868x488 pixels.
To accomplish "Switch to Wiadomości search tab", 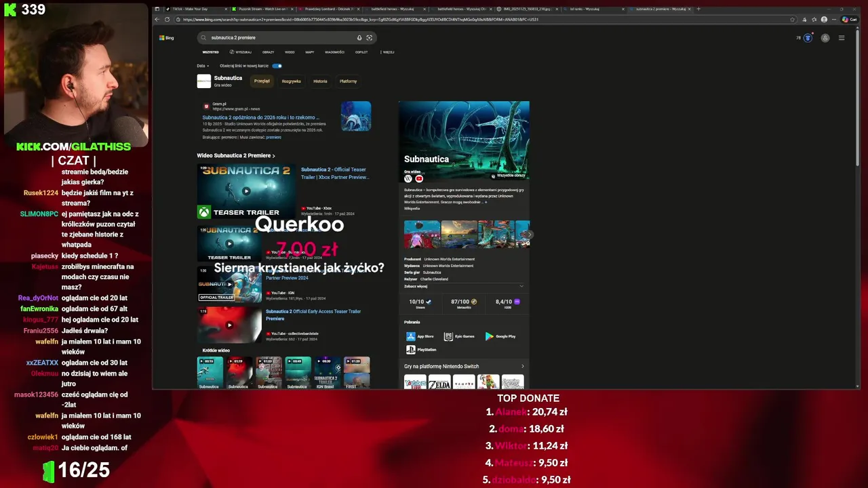I will (334, 52).
